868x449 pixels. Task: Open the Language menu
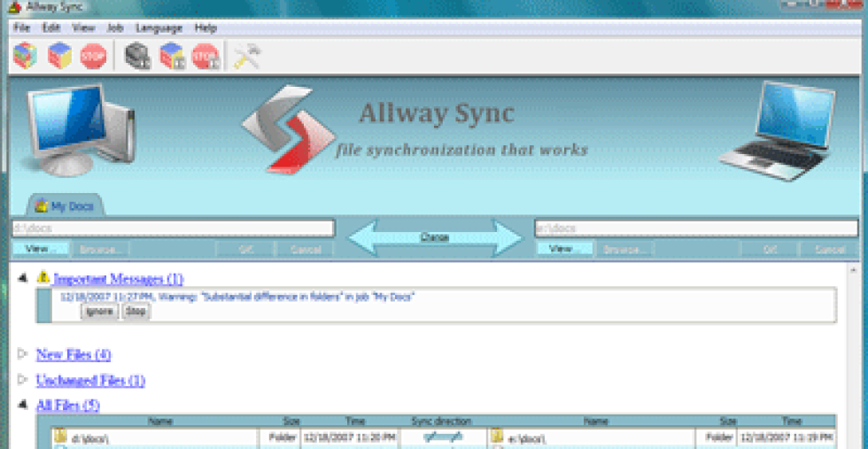point(159,28)
